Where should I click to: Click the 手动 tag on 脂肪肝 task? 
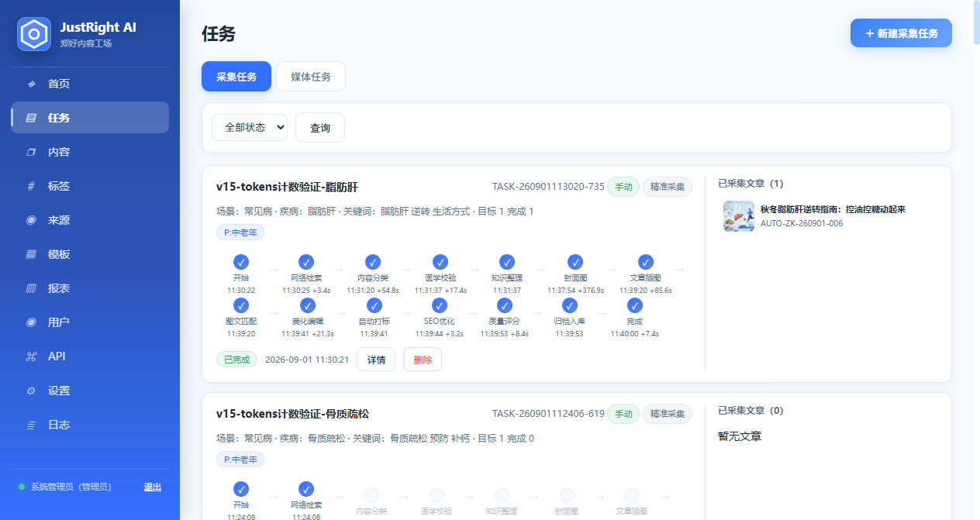pyautogui.click(x=623, y=187)
